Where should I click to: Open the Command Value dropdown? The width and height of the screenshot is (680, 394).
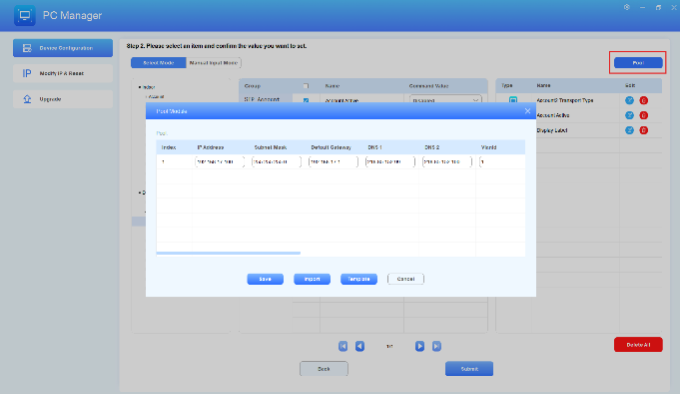pyautogui.click(x=445, y=100)
